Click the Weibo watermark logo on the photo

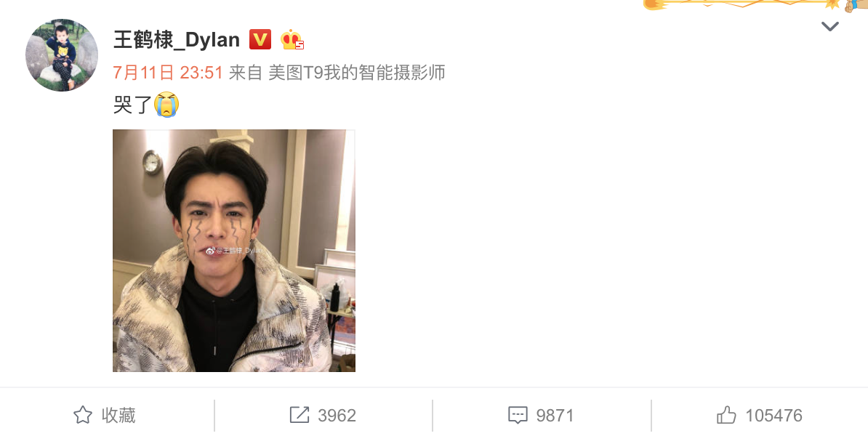coord(211,251)
